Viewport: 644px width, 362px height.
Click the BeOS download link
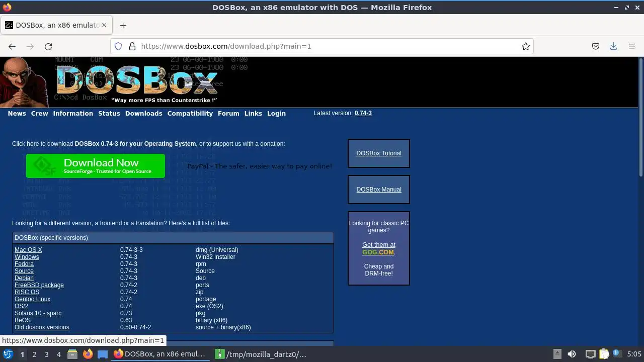23,320
